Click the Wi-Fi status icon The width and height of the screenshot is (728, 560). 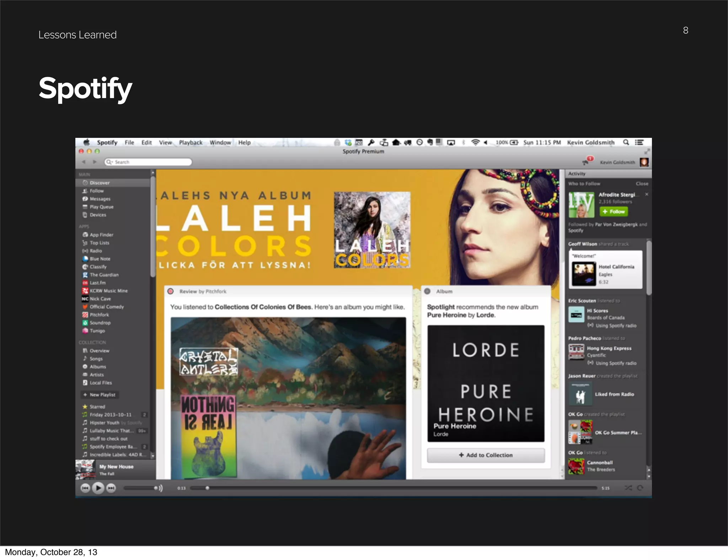click(x=475, y=142)
